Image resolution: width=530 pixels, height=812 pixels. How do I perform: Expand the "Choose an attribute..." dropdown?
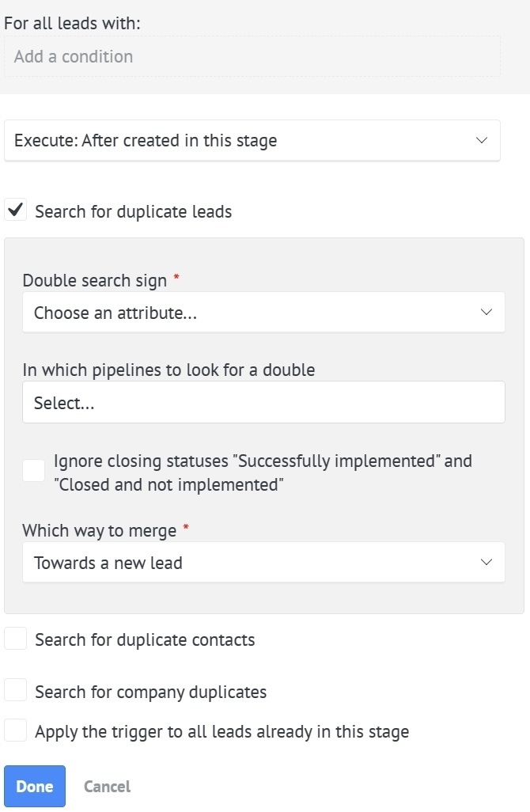253,313
